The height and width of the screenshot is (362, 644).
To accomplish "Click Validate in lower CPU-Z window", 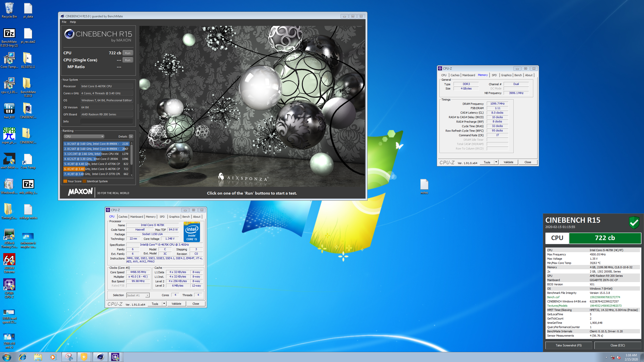I will point(176,304).
